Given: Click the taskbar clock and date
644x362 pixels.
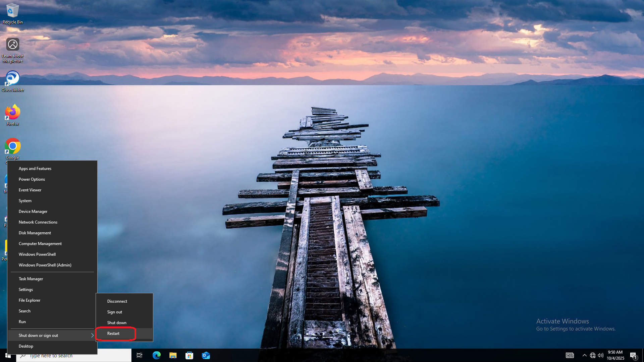Looking at the screenshot, I should pos(615,355).
